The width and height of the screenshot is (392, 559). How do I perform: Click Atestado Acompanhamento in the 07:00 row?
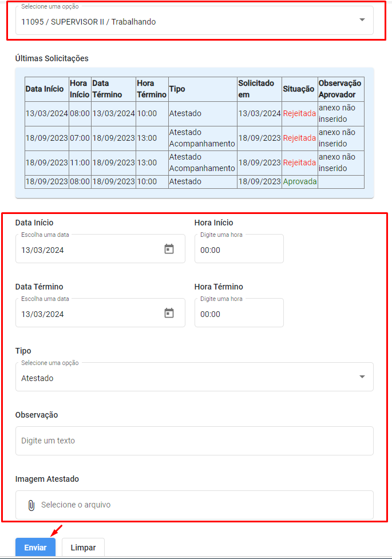point(202,138)
